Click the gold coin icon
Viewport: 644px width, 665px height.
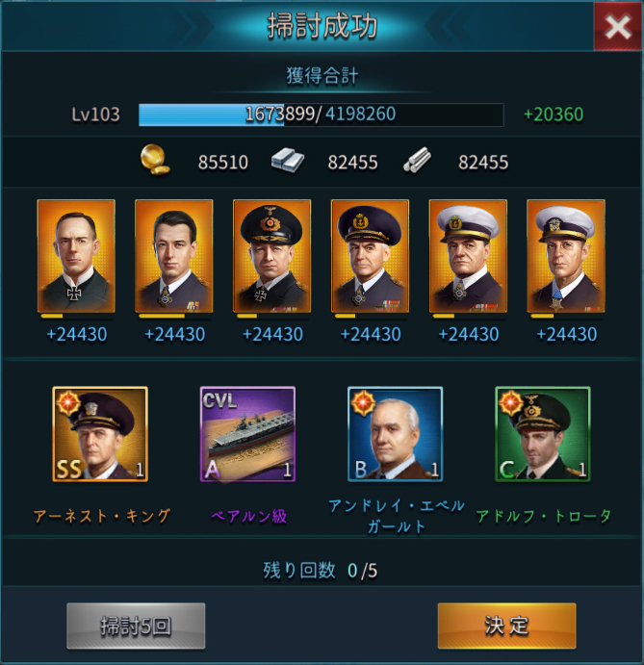point(155,160)
